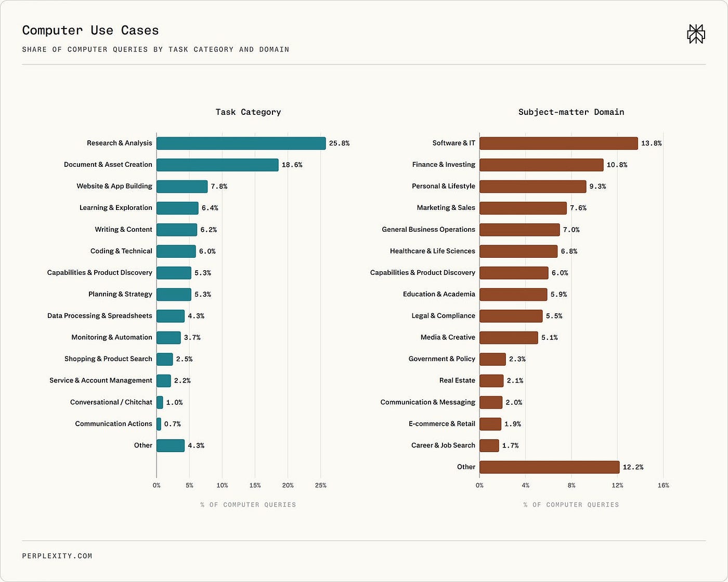Click the Subject-matter Domain chart title
728x582 pixels.
pyautogui.click(x=571, y=112)
